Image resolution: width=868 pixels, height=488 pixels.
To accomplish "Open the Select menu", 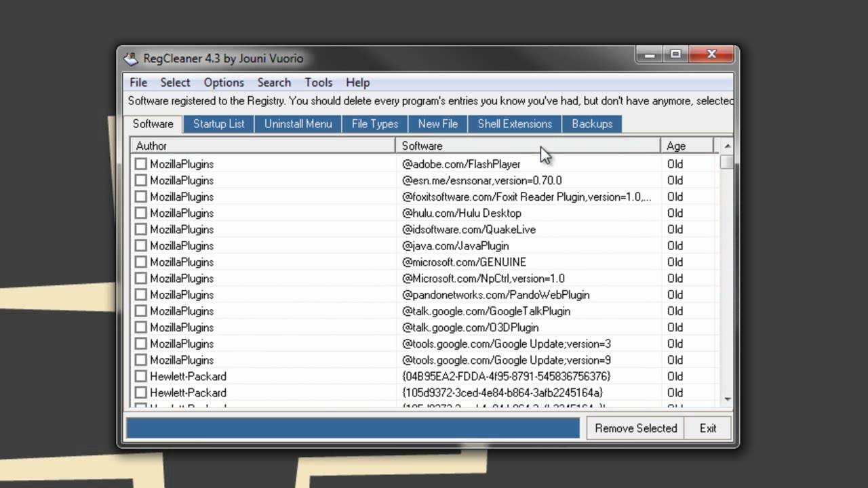I will (x=175, y=82).
